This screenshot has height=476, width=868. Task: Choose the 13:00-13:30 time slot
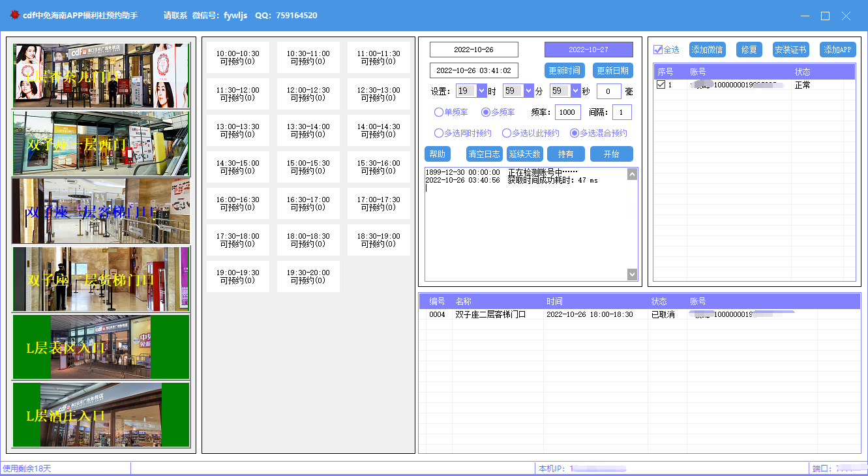coord(238,130)
